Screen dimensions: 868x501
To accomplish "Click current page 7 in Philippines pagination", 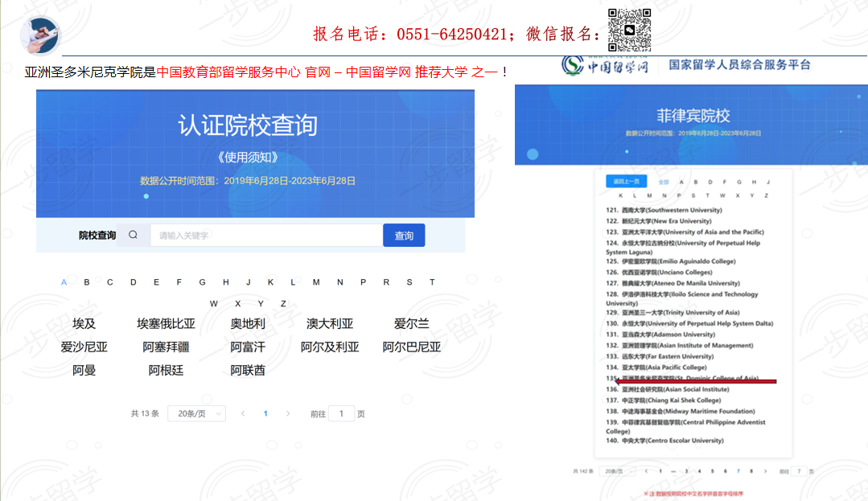I will pyautogui.click(x=738, y=471).
